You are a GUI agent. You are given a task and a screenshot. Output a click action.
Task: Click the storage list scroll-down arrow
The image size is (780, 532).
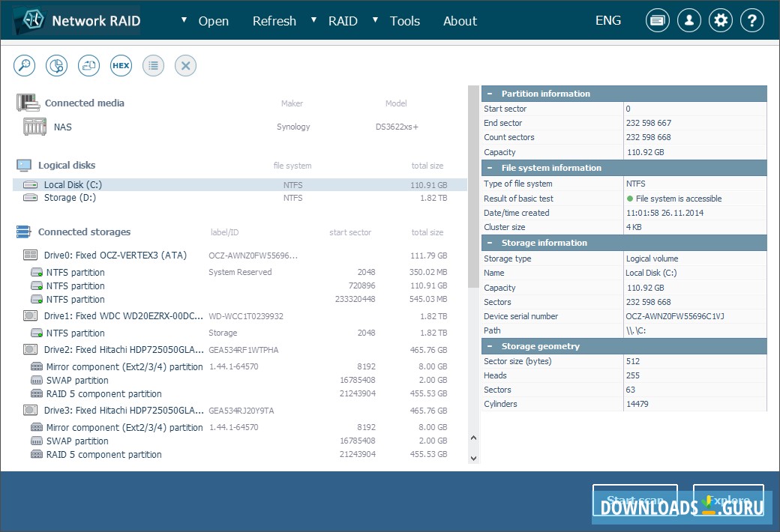coord(473,457)
